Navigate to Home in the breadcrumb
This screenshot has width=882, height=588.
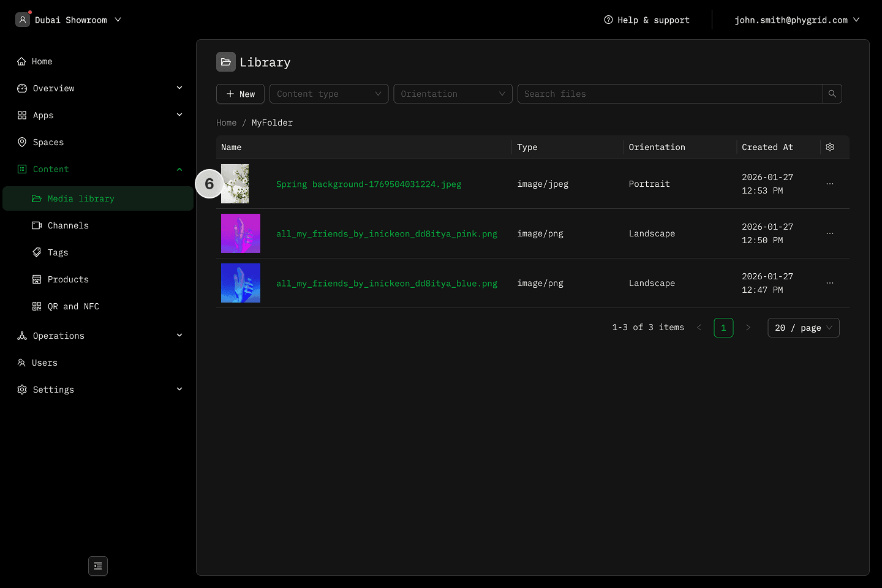(226, 123)
